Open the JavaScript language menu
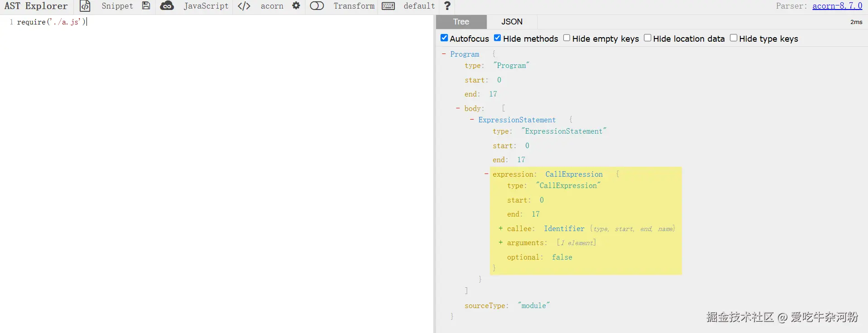Screen dimensions: 868x333 click(206, 6)
